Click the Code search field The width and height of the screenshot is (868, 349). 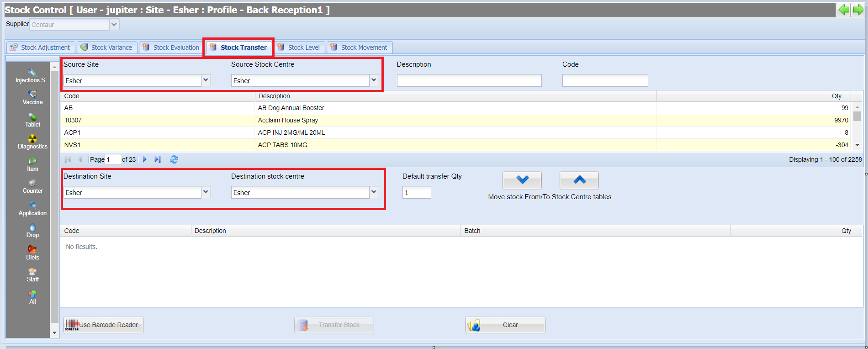[x=605, y=80]
